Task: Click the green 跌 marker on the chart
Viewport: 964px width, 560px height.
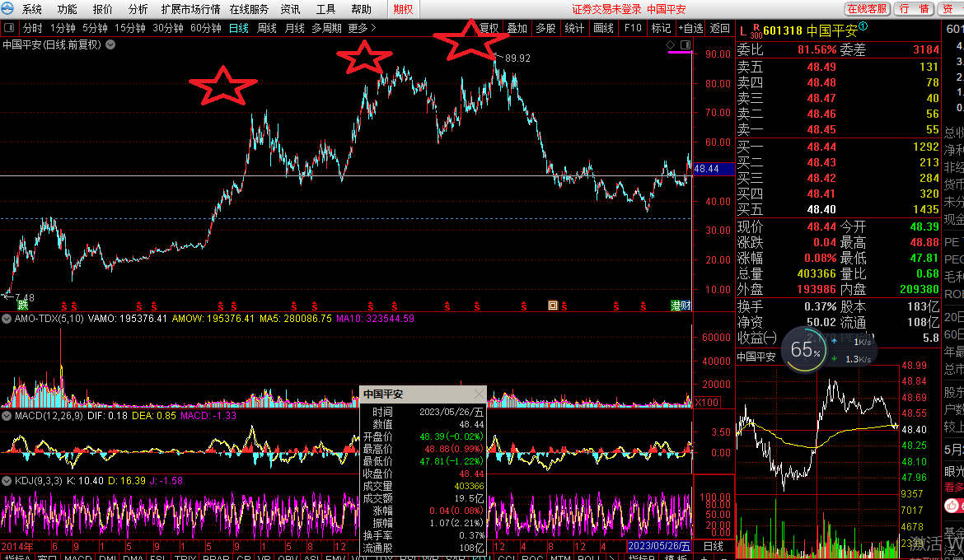Action: [23, 305]
